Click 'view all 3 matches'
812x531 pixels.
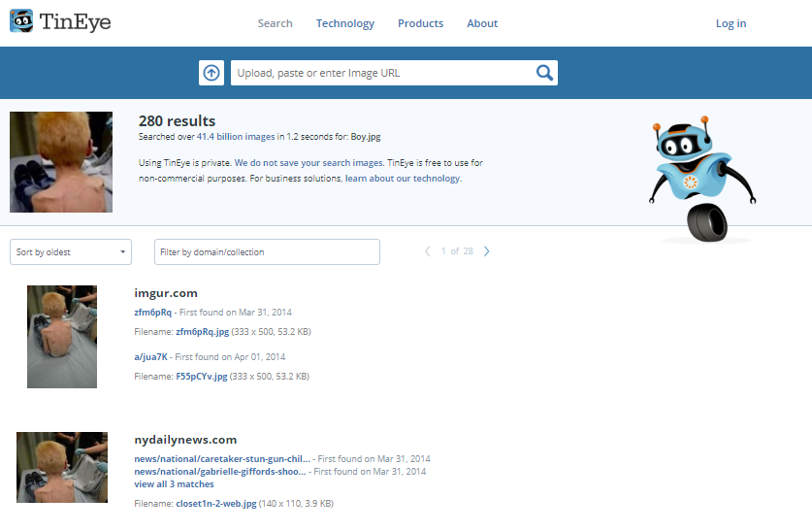(174, 484)
